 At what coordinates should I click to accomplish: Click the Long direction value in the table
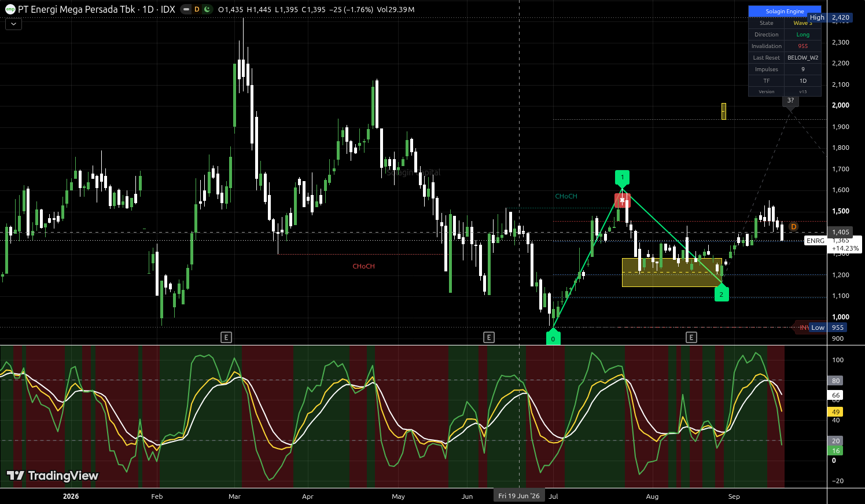[x=803, y=35]
